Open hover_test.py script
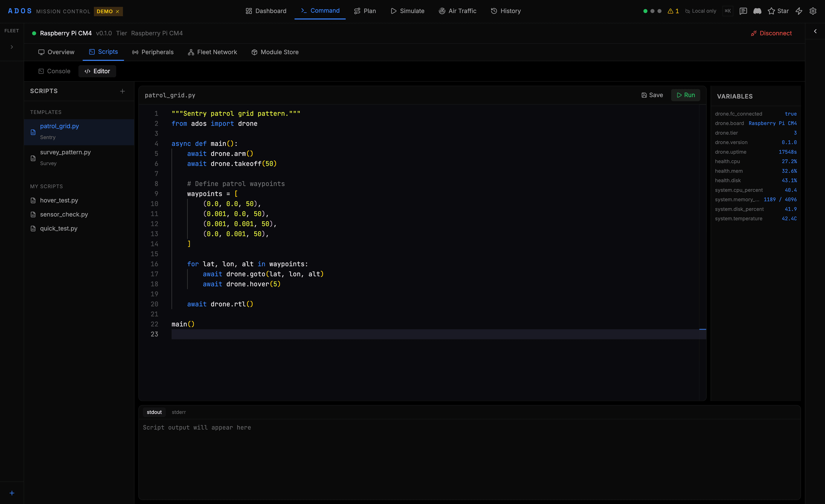 [79, 200]
